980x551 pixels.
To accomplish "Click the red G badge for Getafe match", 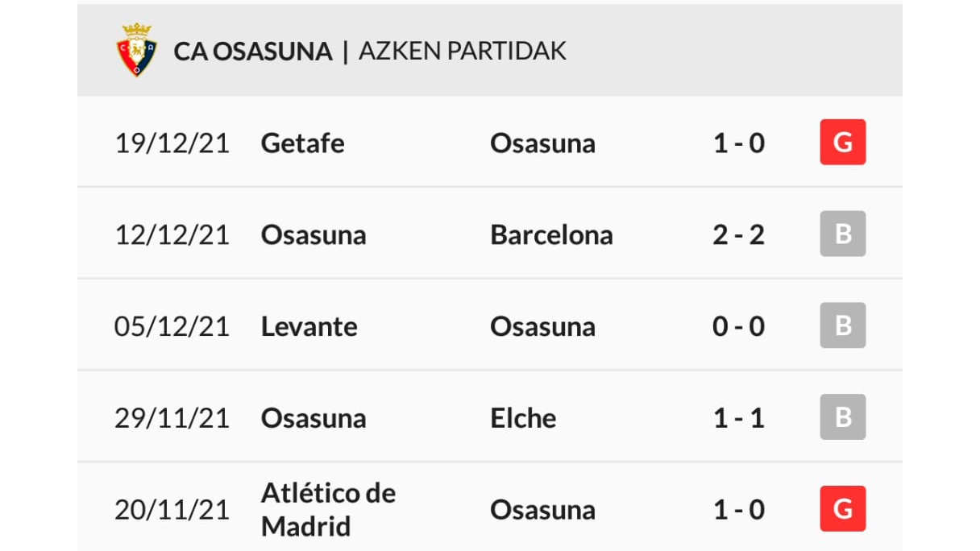I will pyautogui.click(x=843, y=143).
